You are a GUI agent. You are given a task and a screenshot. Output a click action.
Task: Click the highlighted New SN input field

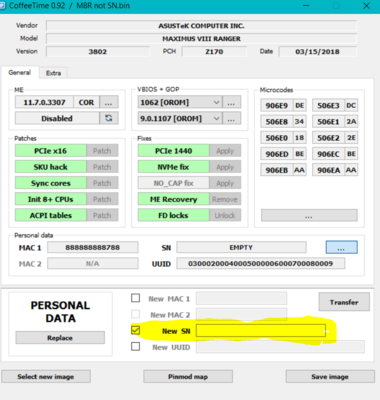click(x=261, y=331)
